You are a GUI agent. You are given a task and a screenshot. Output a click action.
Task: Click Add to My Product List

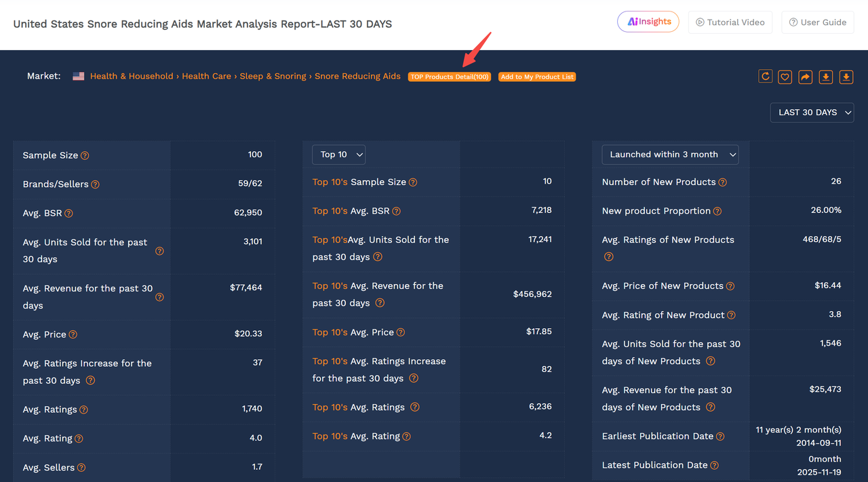click(536, 77)
